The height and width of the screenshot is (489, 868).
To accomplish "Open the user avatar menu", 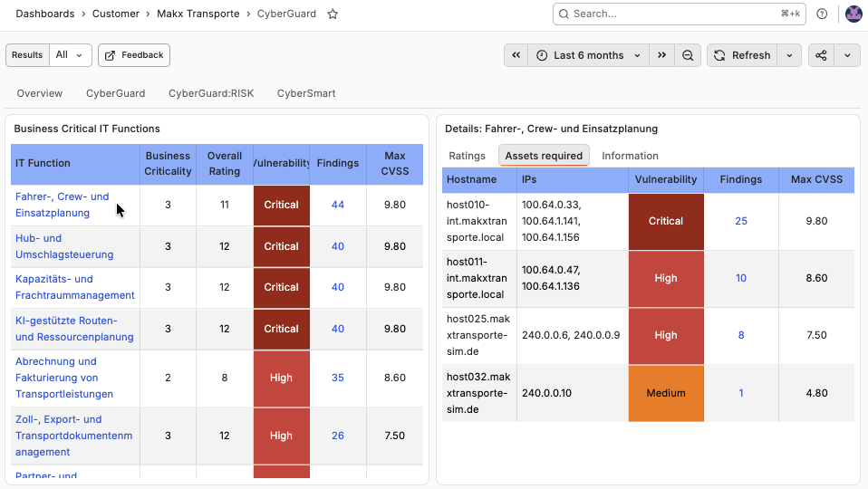I will click(x=854, y=14).
